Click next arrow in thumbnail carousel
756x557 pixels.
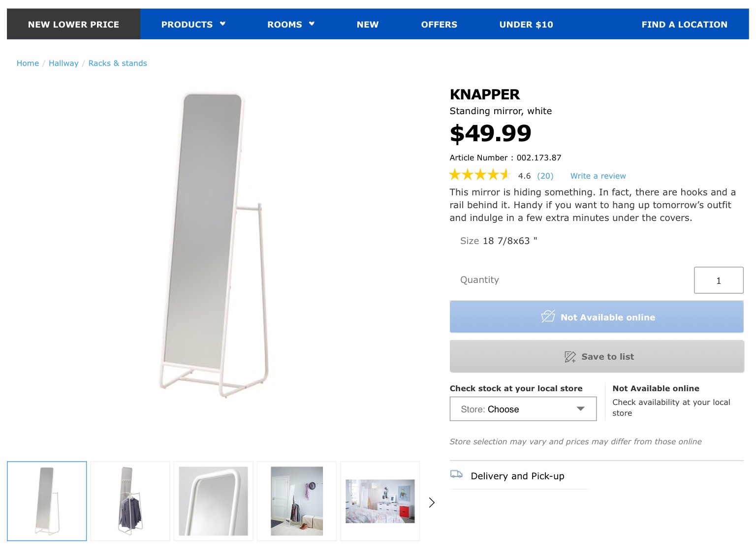(432, 502)
